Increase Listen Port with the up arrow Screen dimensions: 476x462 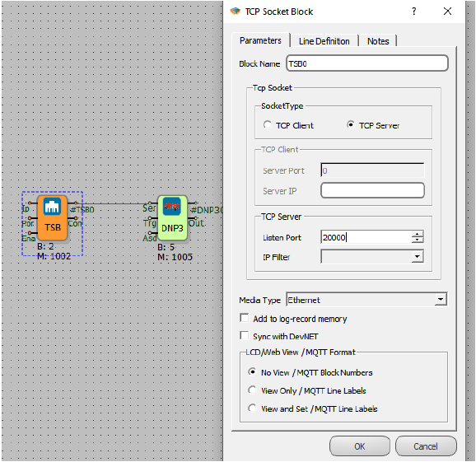(418, 234)
